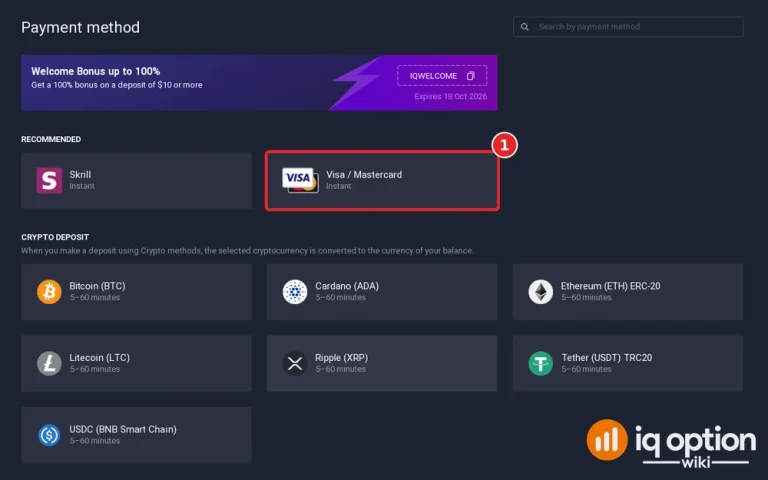This screenshot has width=768, height=480.
Task: Click the crypto conversion note text
Action: pyautogui.click(x=247, y=251)
